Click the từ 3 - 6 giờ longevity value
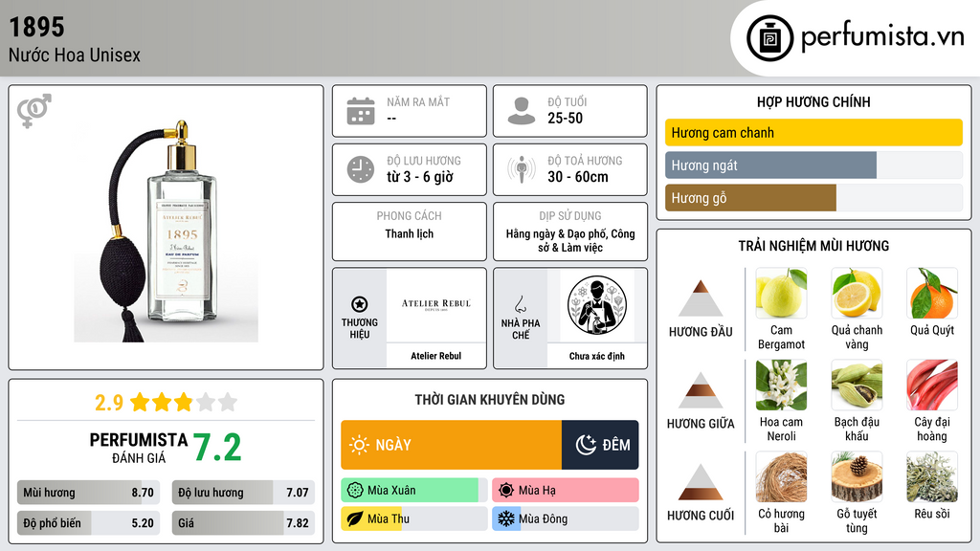Viewport: 980px width, 551px height. tap(420, 177)
